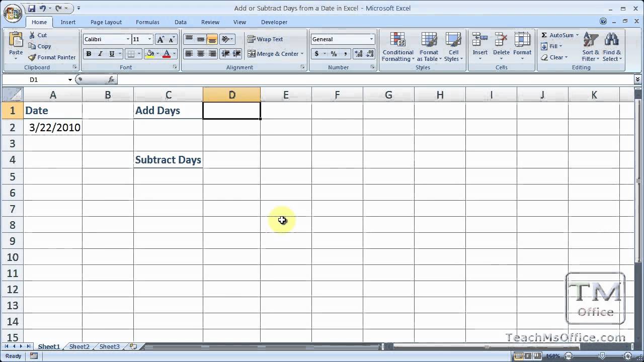Switch to Sheet2 worksheet tab
Image resolution: width=644 pixels, height=362 pixels.
pos(79,346)
